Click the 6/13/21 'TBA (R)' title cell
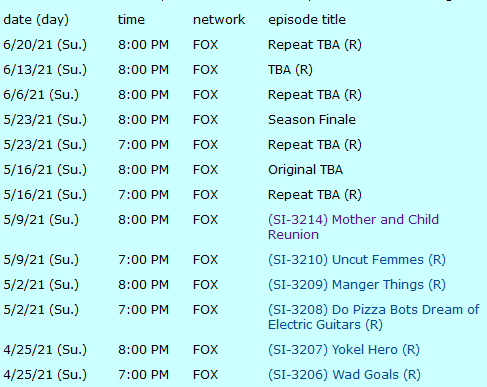This screenshot has width=487, height=387. point(290,70)
